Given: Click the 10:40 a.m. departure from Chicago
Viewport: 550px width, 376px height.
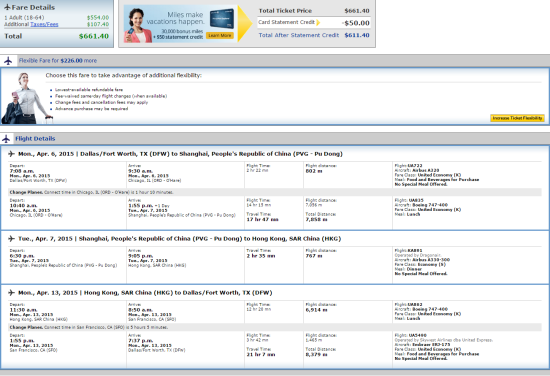Looking at the screenshot, I should (x=23, y=206).
